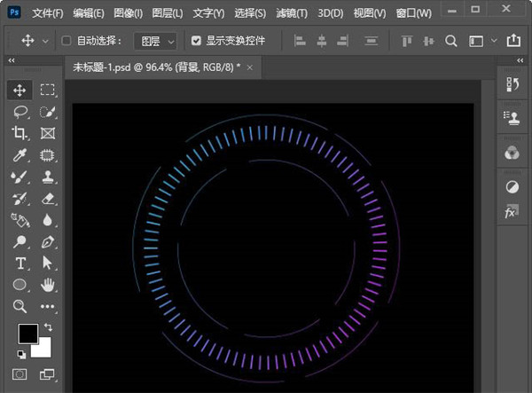The height and width of the screenshot is (393, 532).
Task: Open the 滤镜(T) menu
Action: (x=292, y=13)
